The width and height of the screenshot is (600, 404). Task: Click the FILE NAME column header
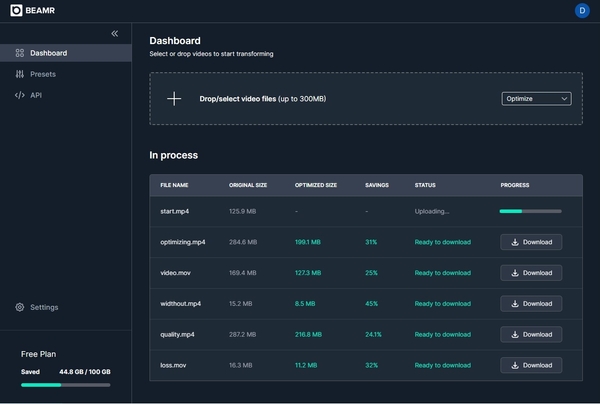(174, 185)
